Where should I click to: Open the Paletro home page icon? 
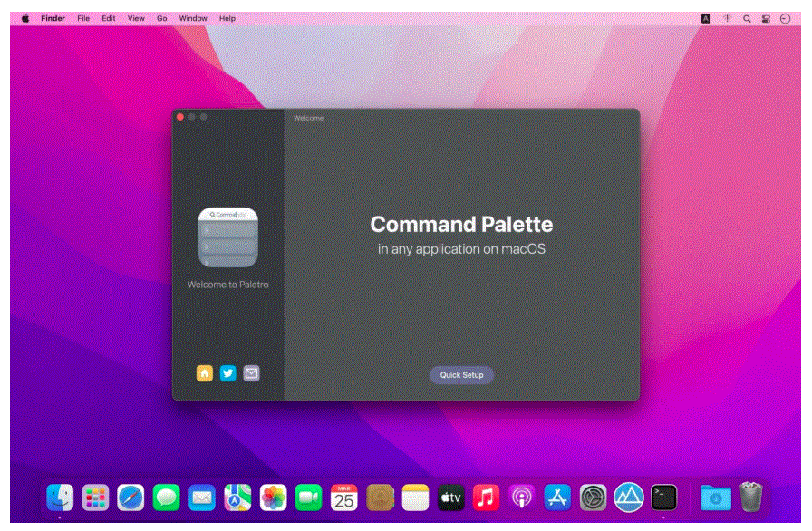pyautogui.click(x=205, y=373)
